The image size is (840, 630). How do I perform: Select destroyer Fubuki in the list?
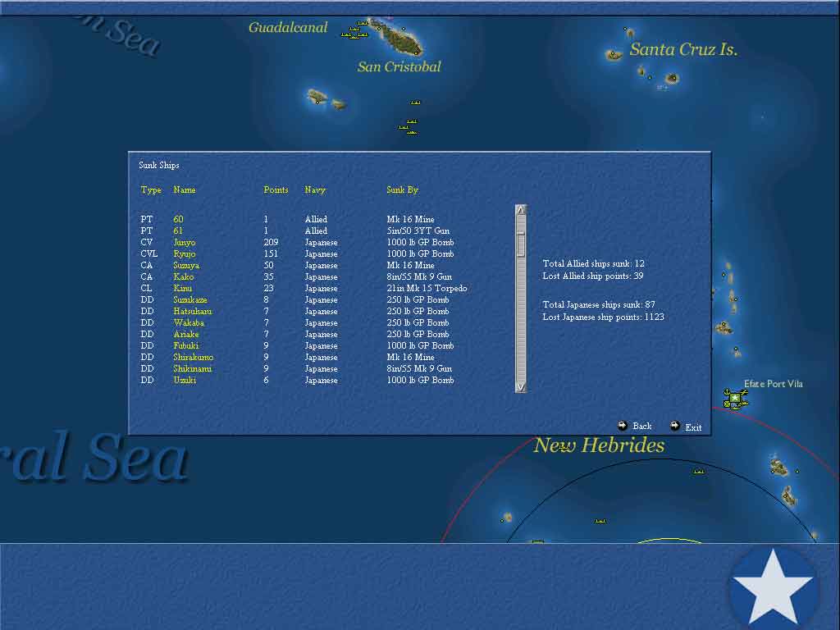tap(186, 346)
